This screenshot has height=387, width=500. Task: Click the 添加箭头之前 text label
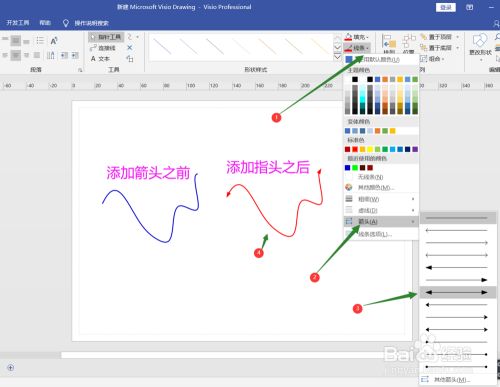pyautogui.click(x=148, y=173)
